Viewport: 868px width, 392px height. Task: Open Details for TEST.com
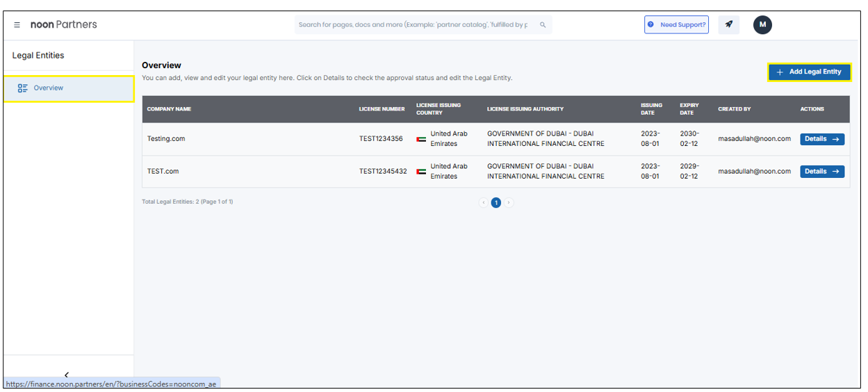(822, 172)
